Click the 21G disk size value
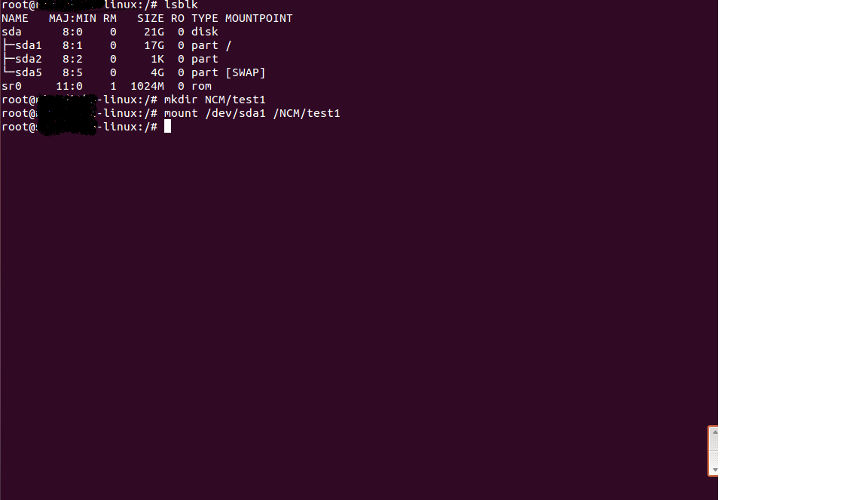The image size is (868, 500). 154,32
